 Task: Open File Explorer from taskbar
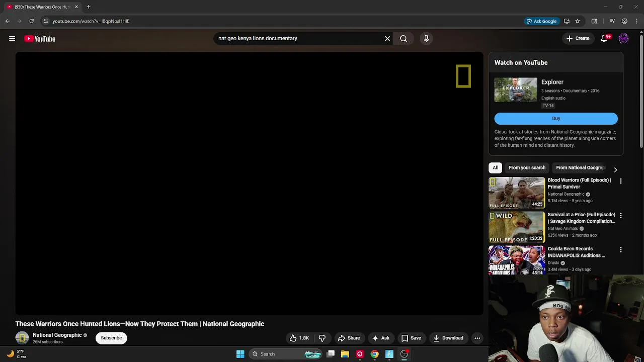345,354
